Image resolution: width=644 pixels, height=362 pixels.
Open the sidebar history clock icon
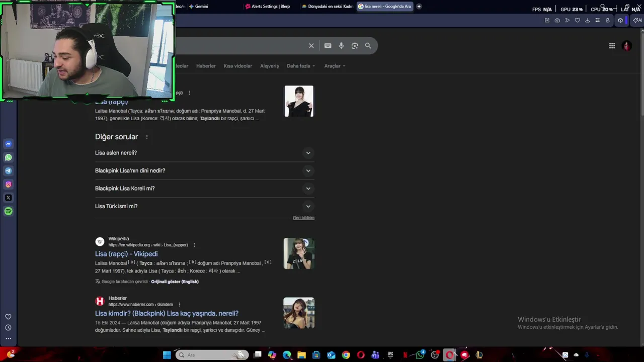(x=8, y=328)
